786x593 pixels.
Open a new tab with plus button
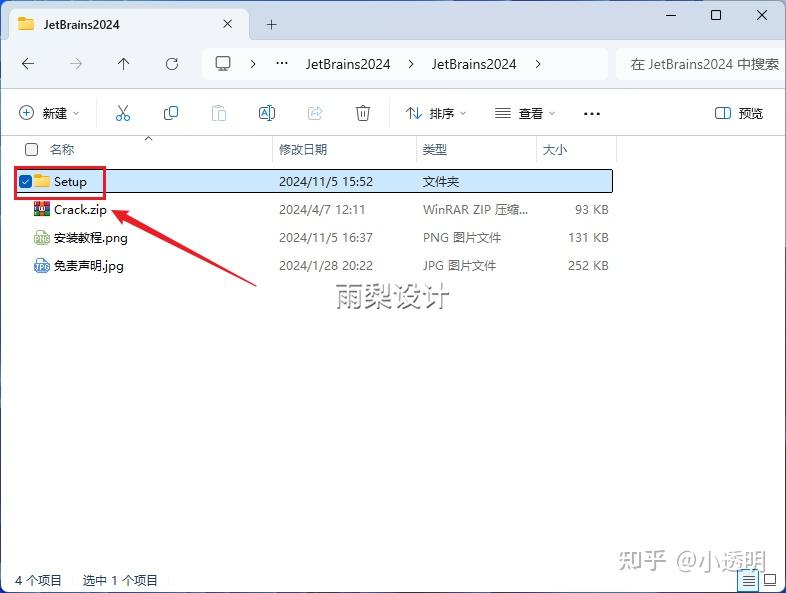point(271,24)
